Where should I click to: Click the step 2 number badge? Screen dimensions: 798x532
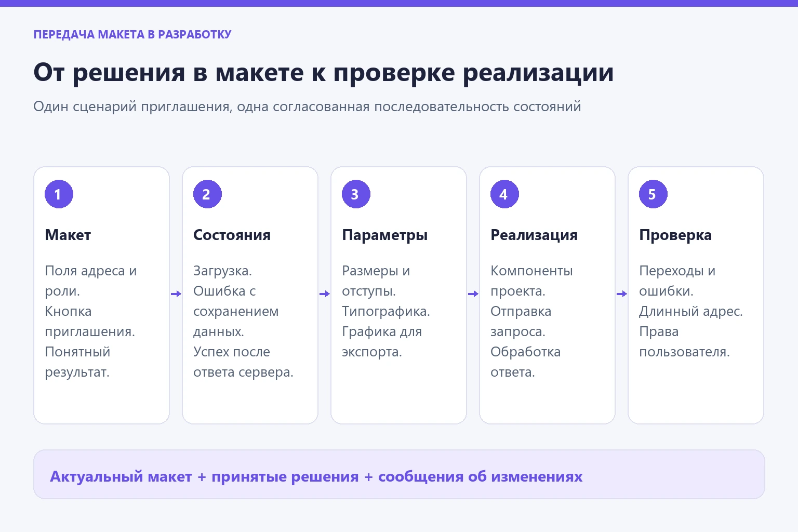point(207,194)
